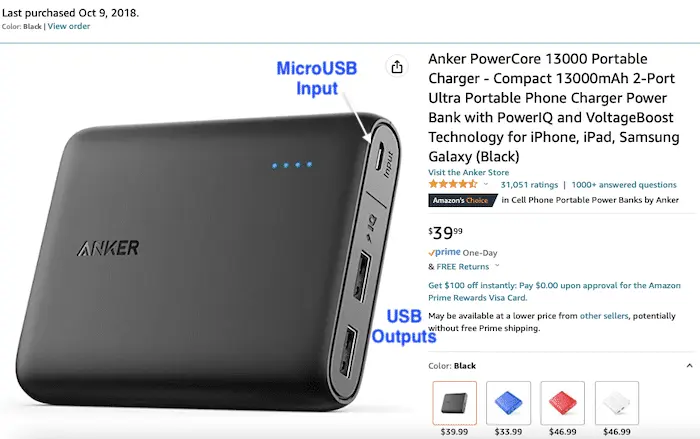Viewport: 700px width, 439px height.
Task: Open the other sellers link
Action: click(x=604, y=316)
